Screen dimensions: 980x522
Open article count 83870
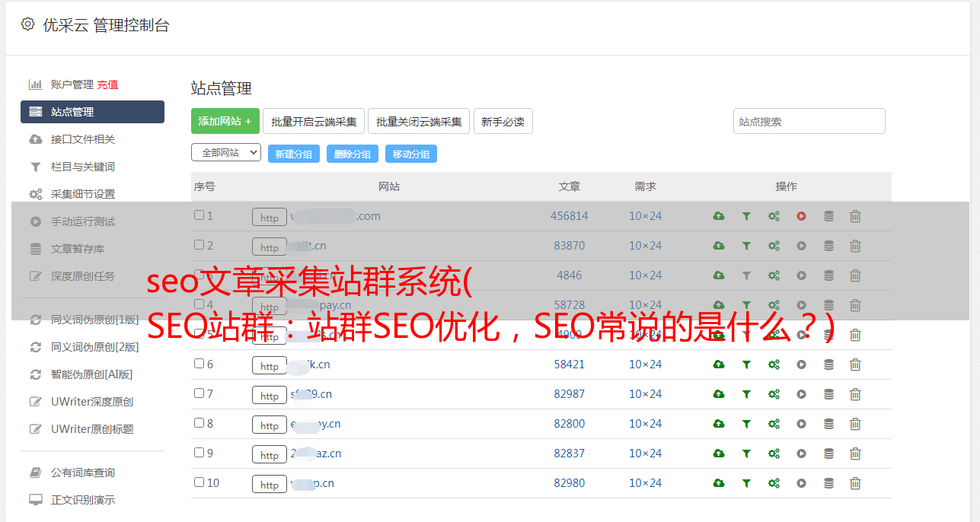[x=570, y=246]
